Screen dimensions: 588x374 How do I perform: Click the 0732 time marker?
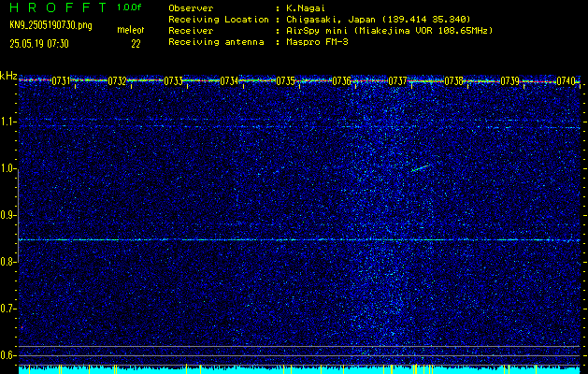coord(117,80)
